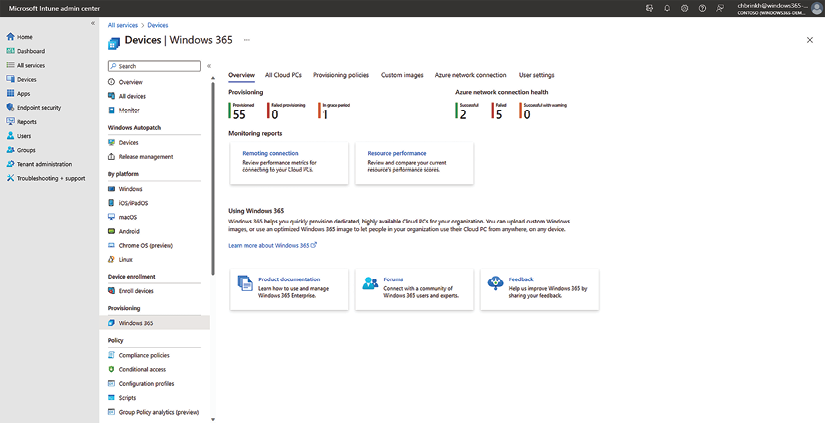The width and height of the screenshot is (825, 423).
Task: Click the Successful network connection count 2
Action: pyautogui.click(x=467, y=111)
